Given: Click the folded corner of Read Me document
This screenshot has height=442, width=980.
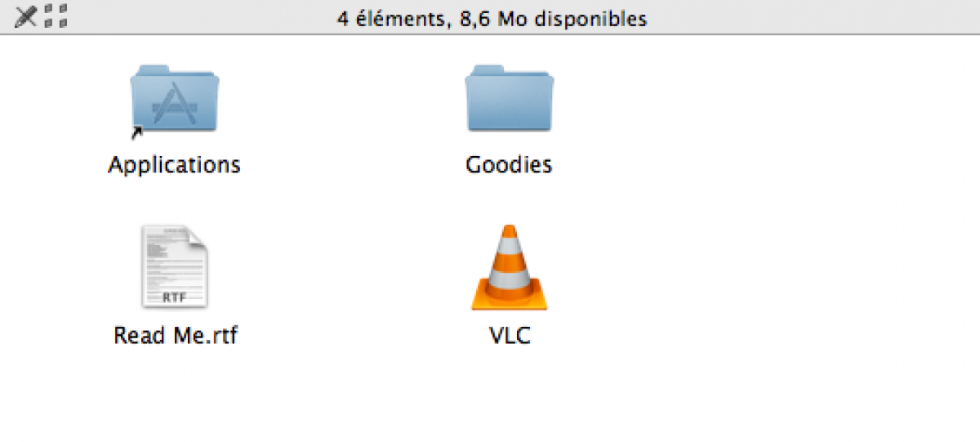Looking at the screenshot, I should click(197, 238).
